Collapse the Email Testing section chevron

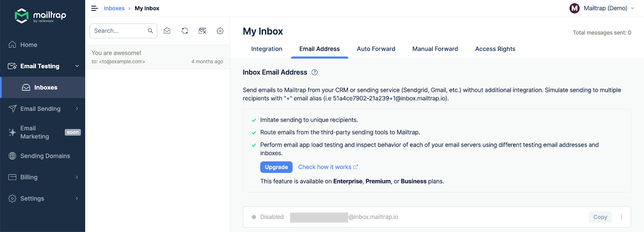click(77, 66)
